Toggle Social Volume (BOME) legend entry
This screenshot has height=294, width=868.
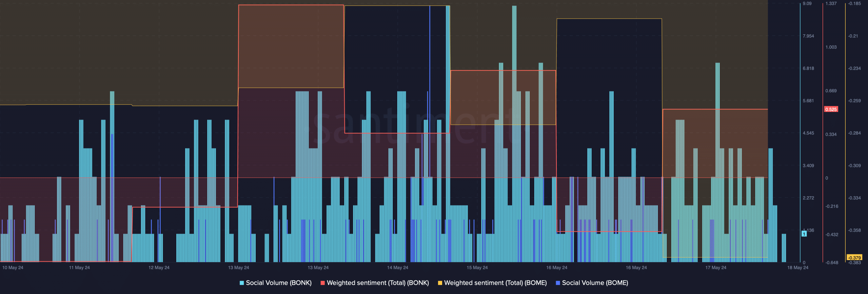(592, 283)
